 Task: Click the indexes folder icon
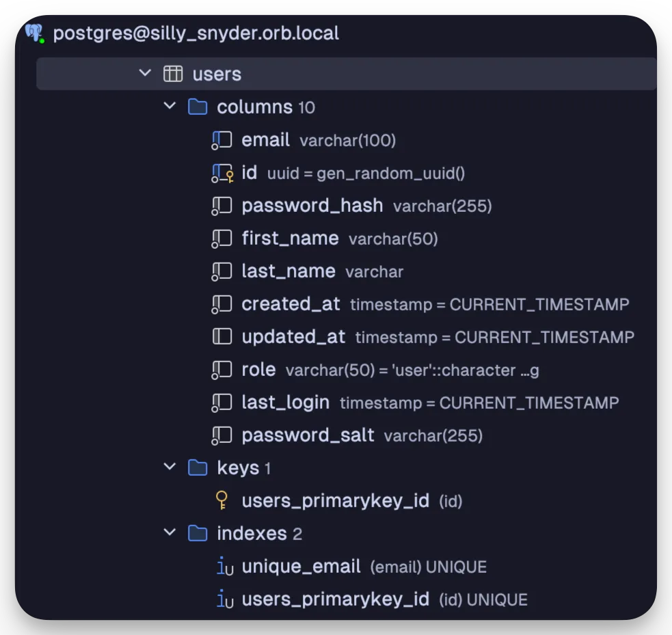point(198,533)
